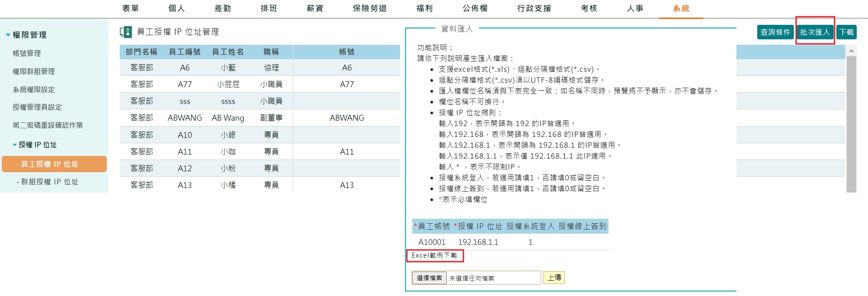Click the employee IP management page icon
Image resolution: width=868 pixels, height=296 pixels.
point(126,32)
